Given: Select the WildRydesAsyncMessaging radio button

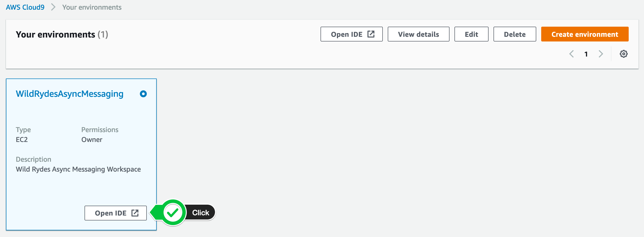Looking at the screenshot, I should (143, 94).
